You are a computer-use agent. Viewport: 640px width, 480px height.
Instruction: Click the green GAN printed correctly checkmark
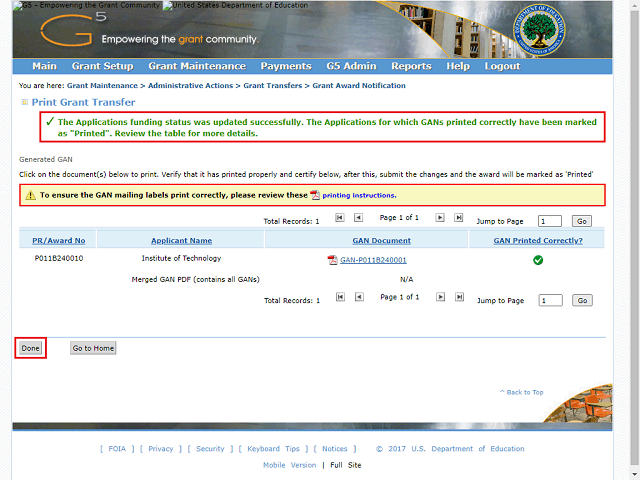(538, 260)
